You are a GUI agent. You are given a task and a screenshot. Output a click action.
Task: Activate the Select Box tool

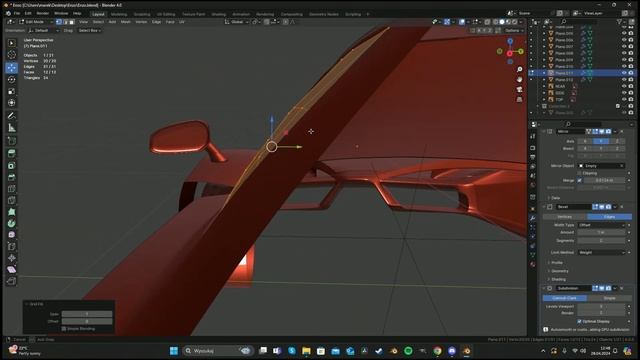coord(12,43)
